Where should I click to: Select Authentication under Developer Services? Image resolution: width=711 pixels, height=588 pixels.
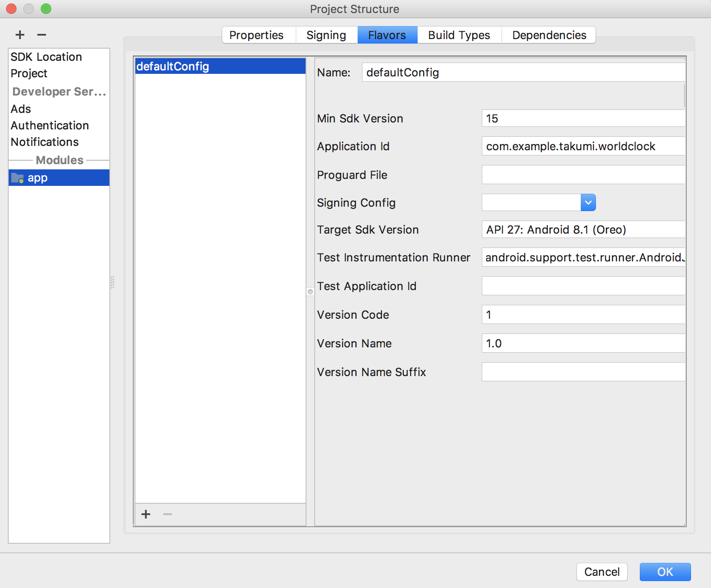49,126
